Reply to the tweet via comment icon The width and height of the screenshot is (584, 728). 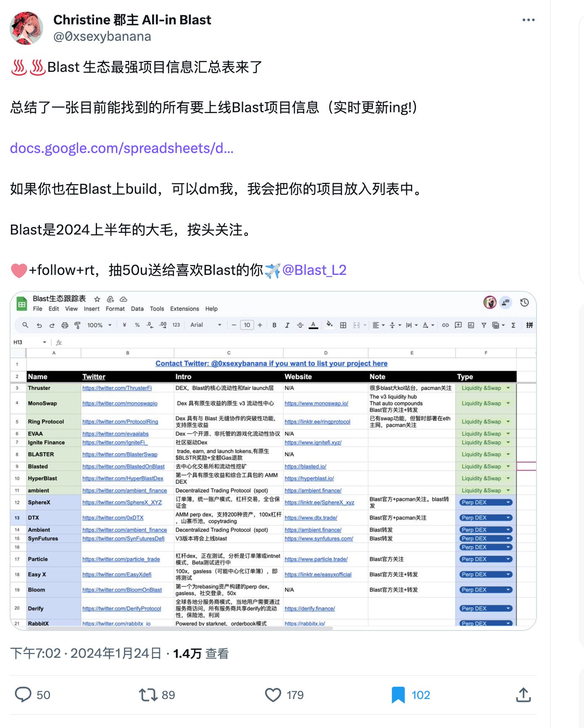[23, 694]
